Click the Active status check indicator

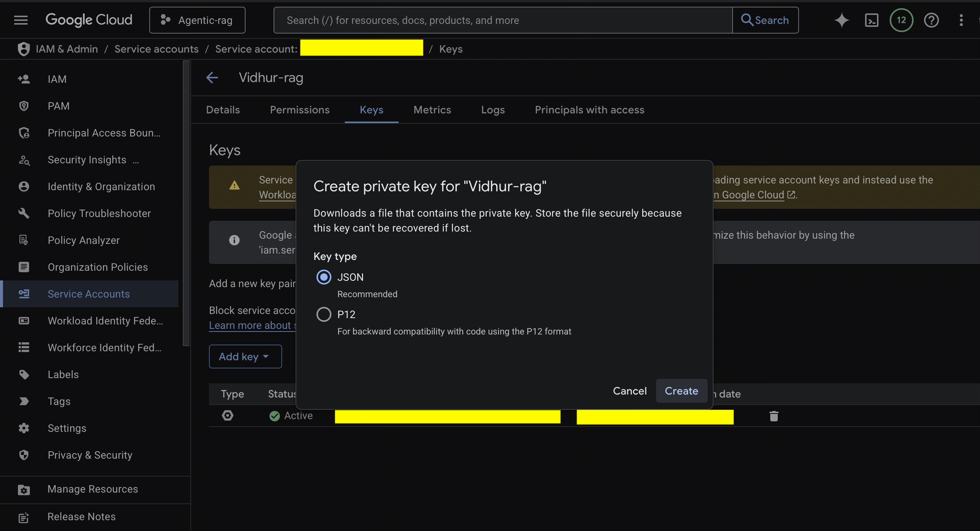point(275,416)
